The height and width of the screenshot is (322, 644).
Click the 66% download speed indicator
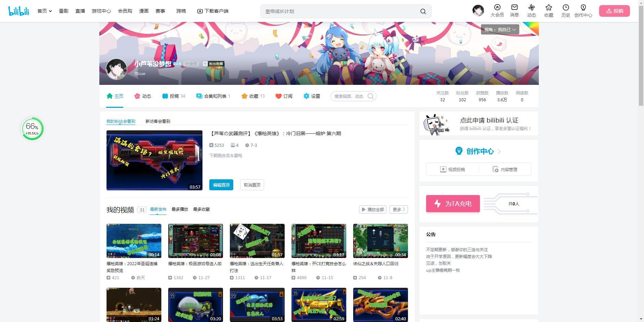pyautogui.click(x=33, y=129)
